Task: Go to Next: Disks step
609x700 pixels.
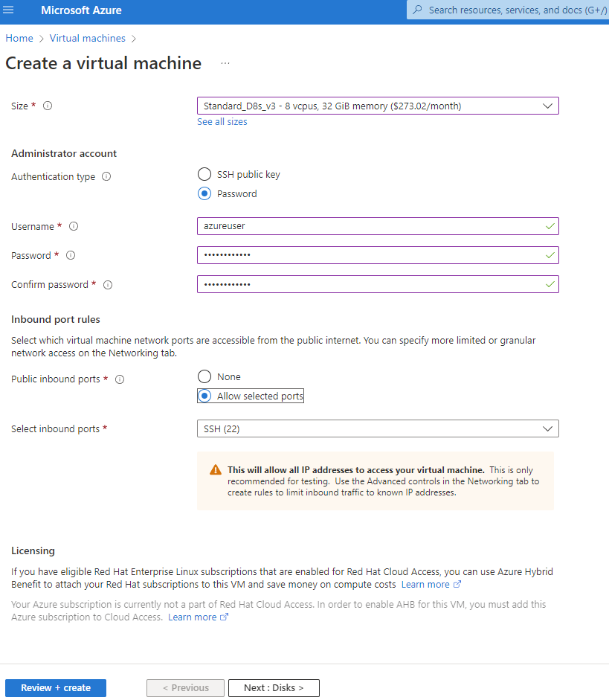Action: [274, 688]
